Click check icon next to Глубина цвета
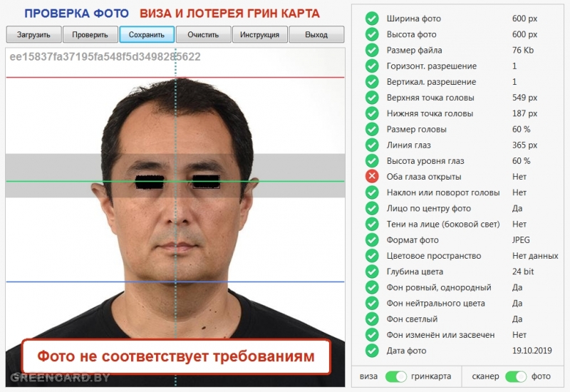The image size is (570, 392). [372, 272]
